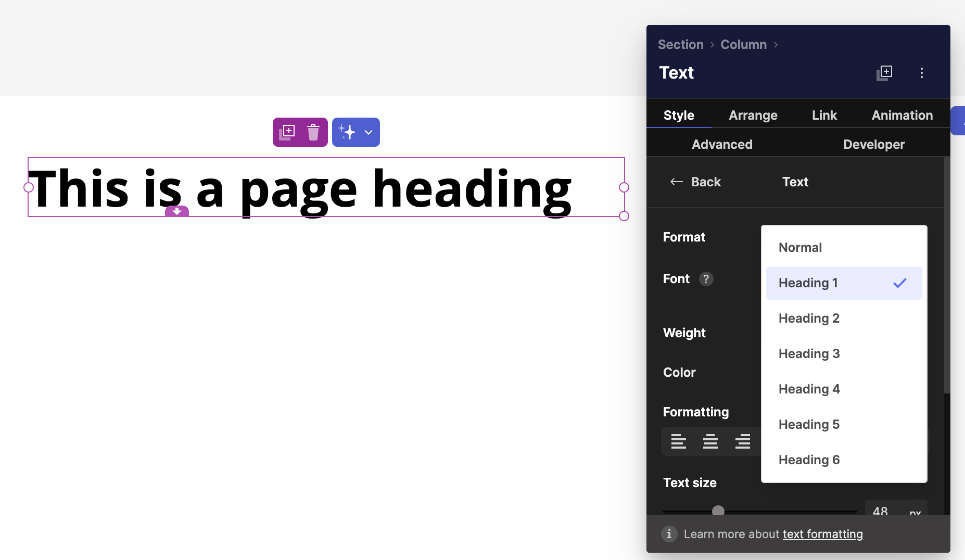Select the duplicate element icon above the heading
The width and height of the screenshot is (965, 560).
[x=287, y=132]
